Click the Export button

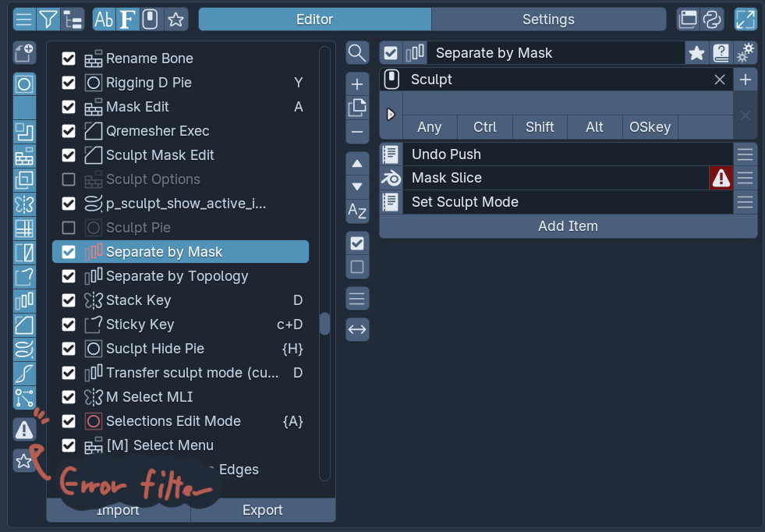(263, 510)
